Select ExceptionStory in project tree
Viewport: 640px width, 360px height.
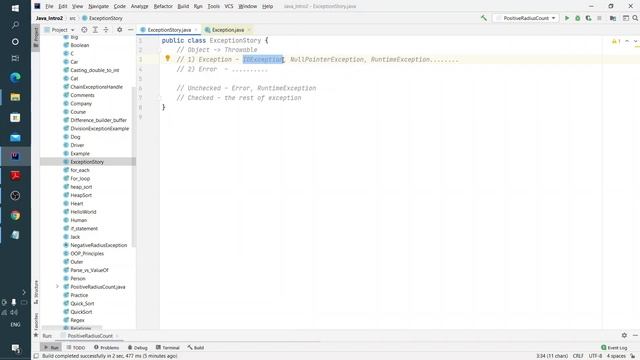pyautogui.click(x=88, y=162)
